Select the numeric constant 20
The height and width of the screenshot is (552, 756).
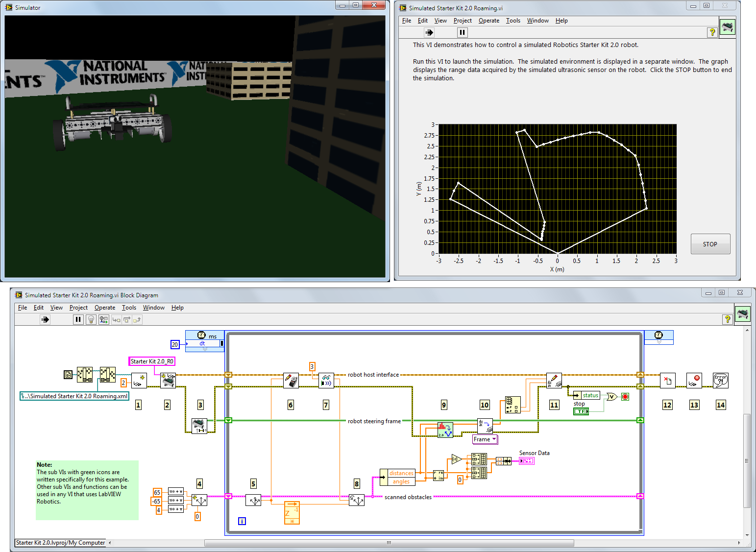click(175, 344)
